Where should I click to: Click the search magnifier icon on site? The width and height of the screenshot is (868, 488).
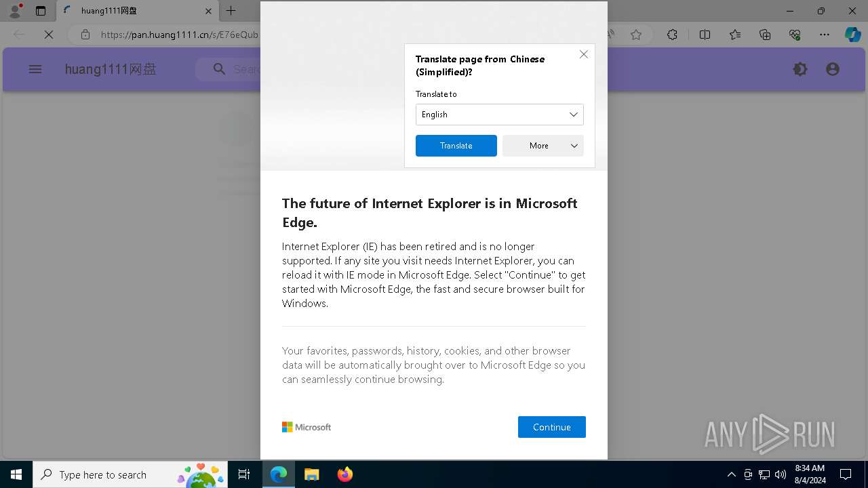[219, 69]
